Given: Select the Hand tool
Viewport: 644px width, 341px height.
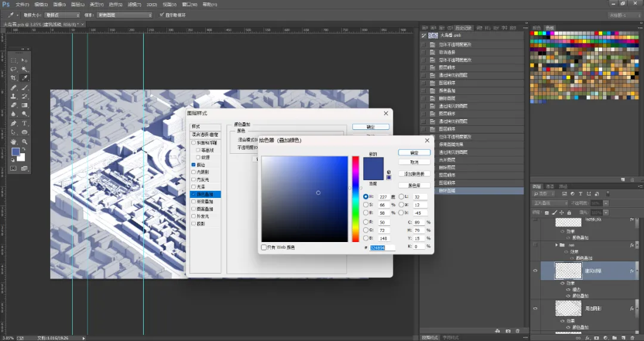Looking at the screenshot, I should [14, 142].
